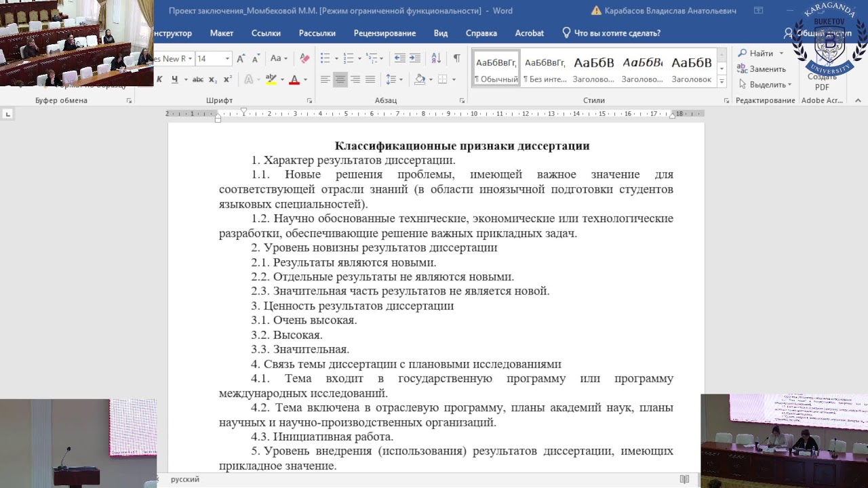
Task: Apply yellow text highlight color
Action: click(x=271, y=79)
